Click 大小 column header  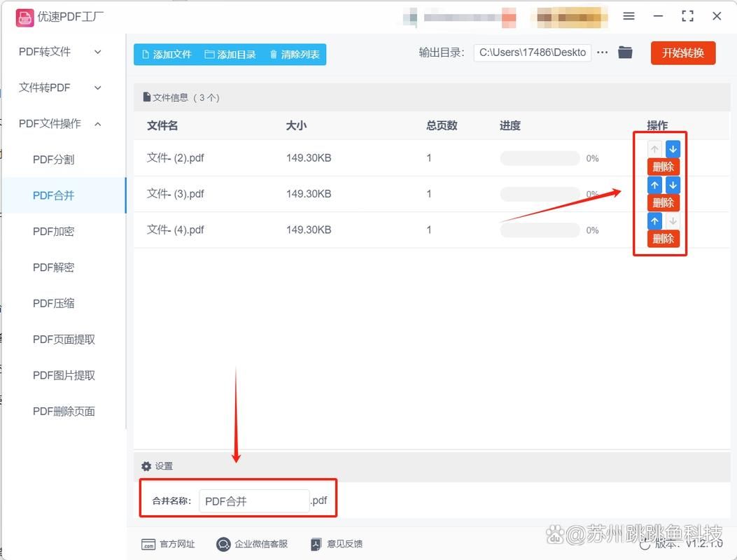(296, 125)
